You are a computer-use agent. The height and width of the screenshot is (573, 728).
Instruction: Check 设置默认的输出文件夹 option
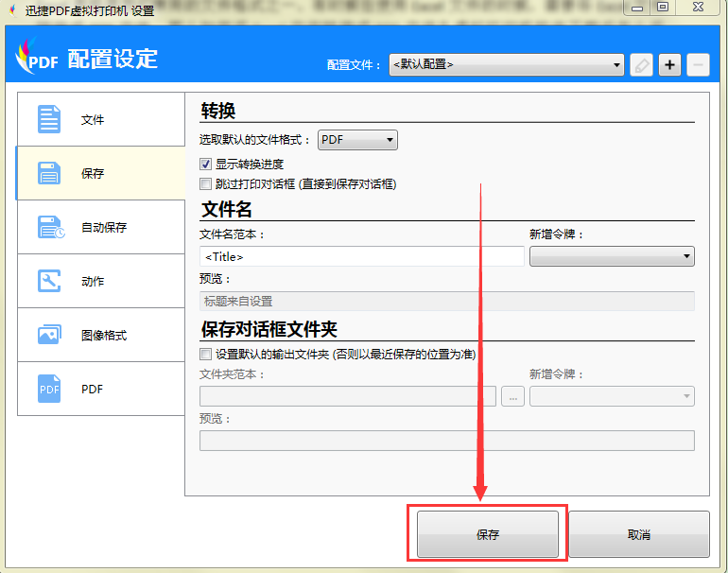click(x=206, y=355)
